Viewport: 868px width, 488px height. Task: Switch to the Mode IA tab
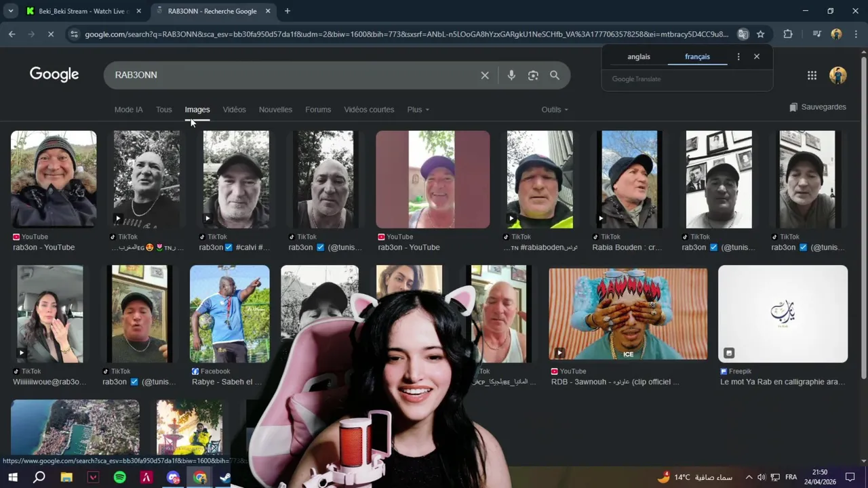click(129, 110)
